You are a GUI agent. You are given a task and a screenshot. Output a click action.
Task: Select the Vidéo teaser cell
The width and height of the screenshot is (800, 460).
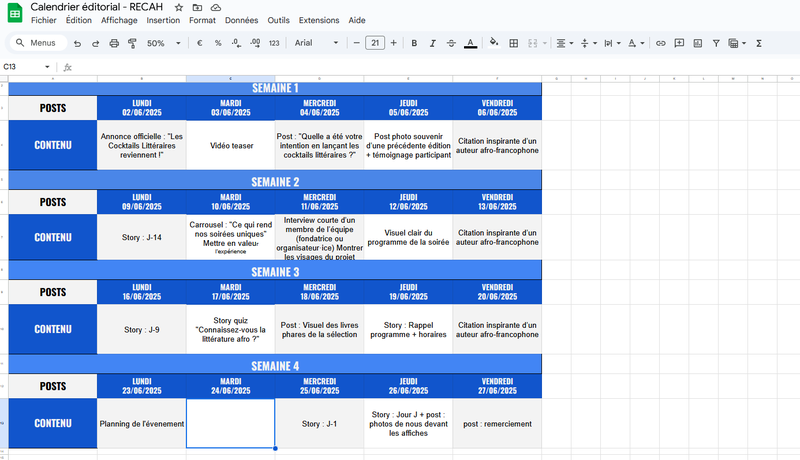[230, 145]
